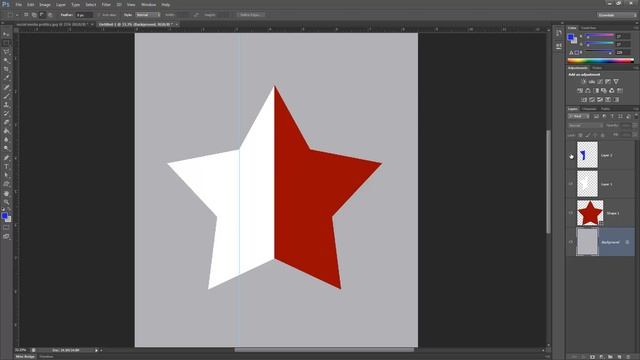Switch to the Paths tab
Viewport: 640px width, 360px height.
pyautogui.click(x=605, y=109)
